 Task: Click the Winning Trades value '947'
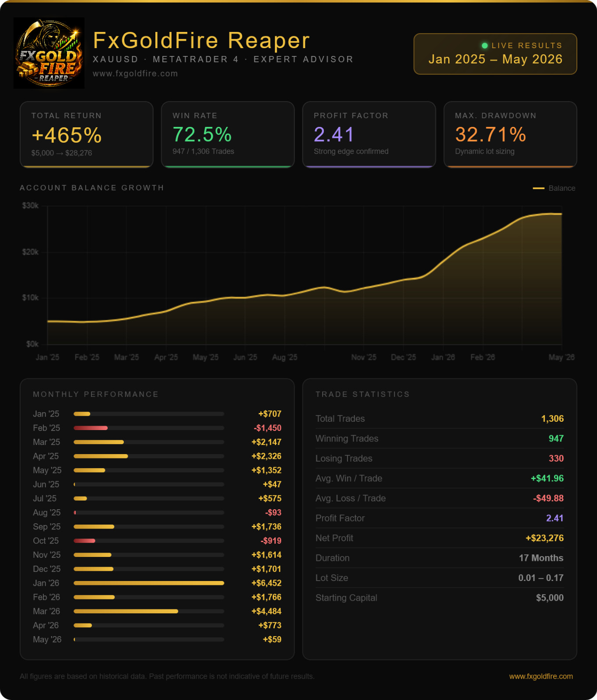[556, 438]
